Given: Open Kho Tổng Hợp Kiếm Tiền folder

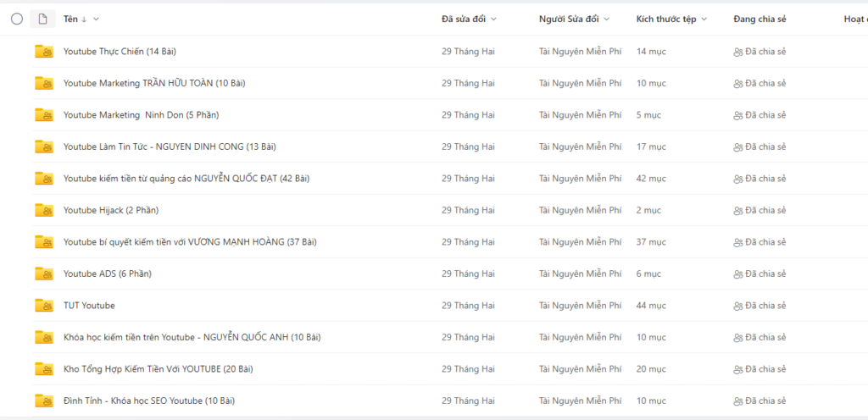Looking at the screenshot, I should point(158,369).
